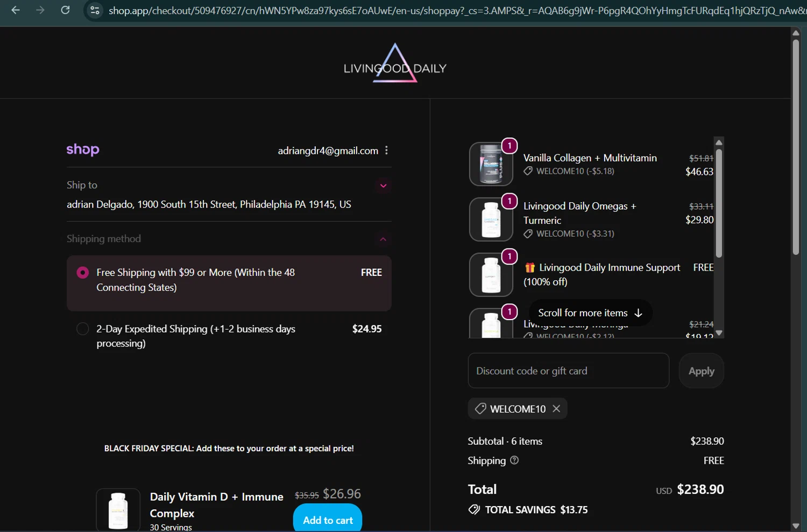Click quantity badge on Vanilla Collagen thumbnail
Screen dimensions: 807x532
click(x=509, y=146)
